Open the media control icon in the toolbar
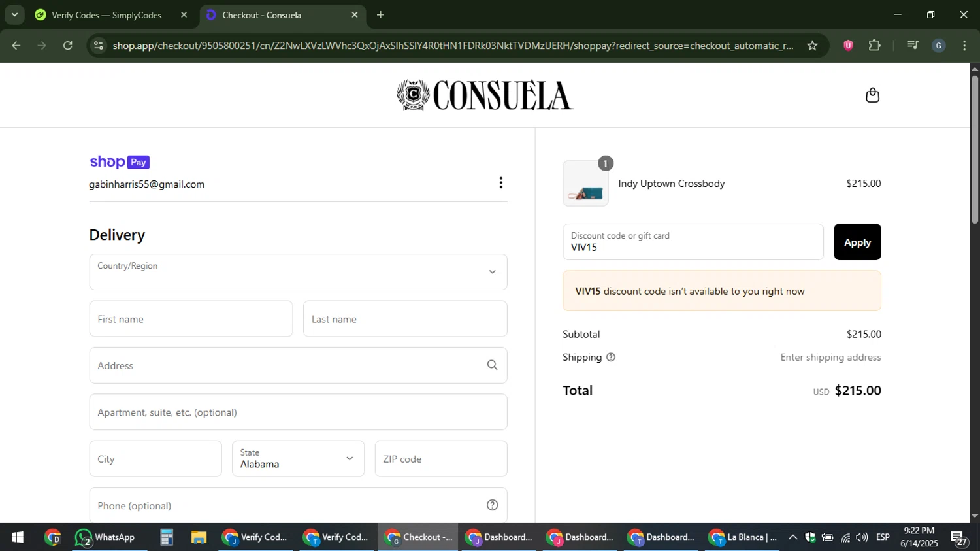This screenshot has height=551, width=980. point(913,46)
